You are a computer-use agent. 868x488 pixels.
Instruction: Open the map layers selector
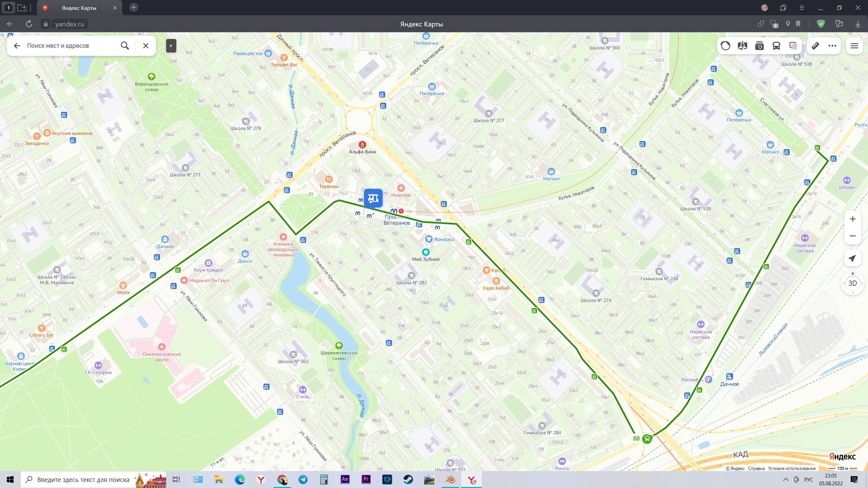pos(793,46)
